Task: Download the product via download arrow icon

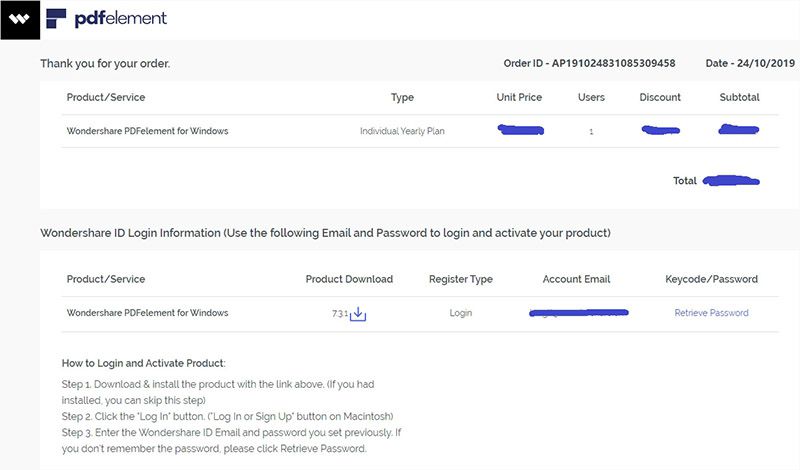Action: [358, 314]
